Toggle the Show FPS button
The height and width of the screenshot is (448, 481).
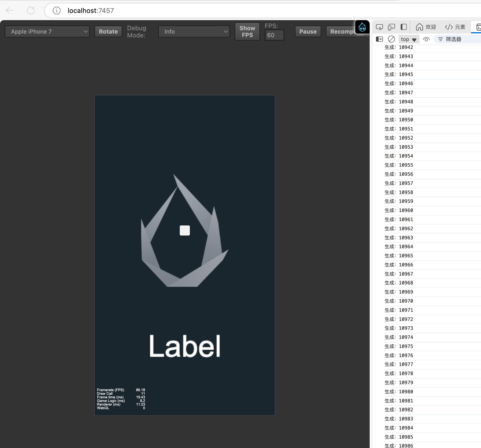coord(247,31)
